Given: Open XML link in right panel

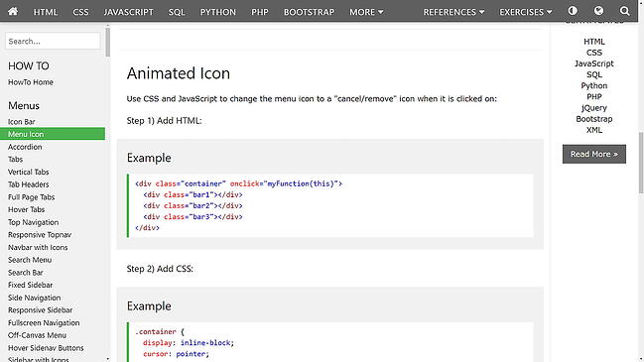Looking at the screenshot, I should pos(594,130).
